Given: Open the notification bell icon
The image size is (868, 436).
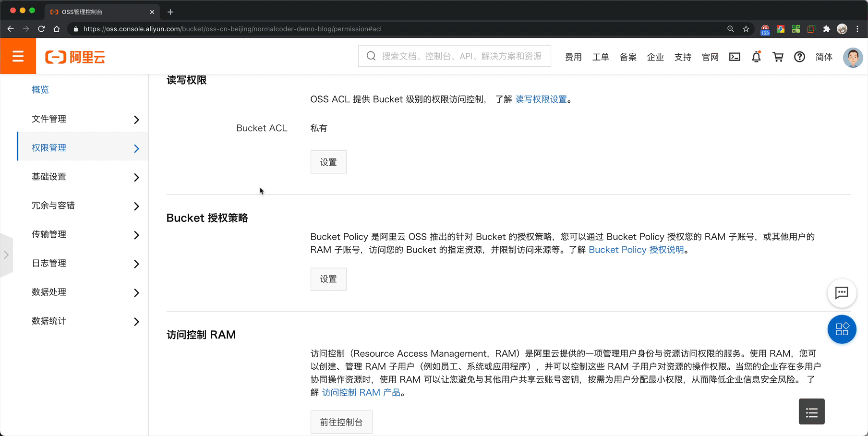Looking at the screenshot, I should 757,56.
